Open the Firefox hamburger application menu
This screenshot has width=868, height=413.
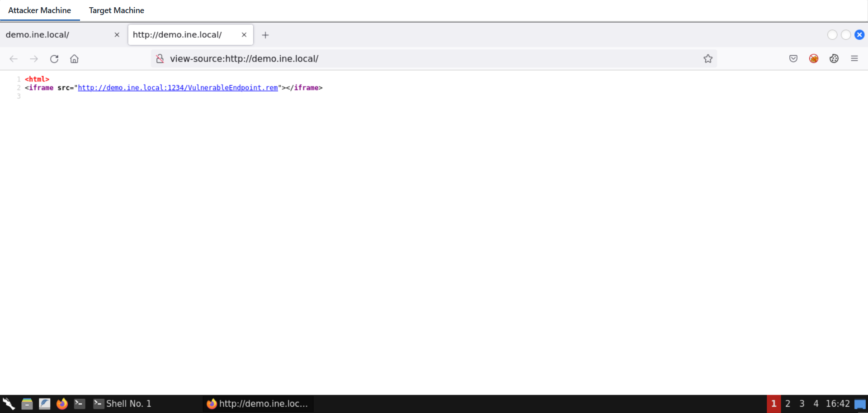point(854,59)
